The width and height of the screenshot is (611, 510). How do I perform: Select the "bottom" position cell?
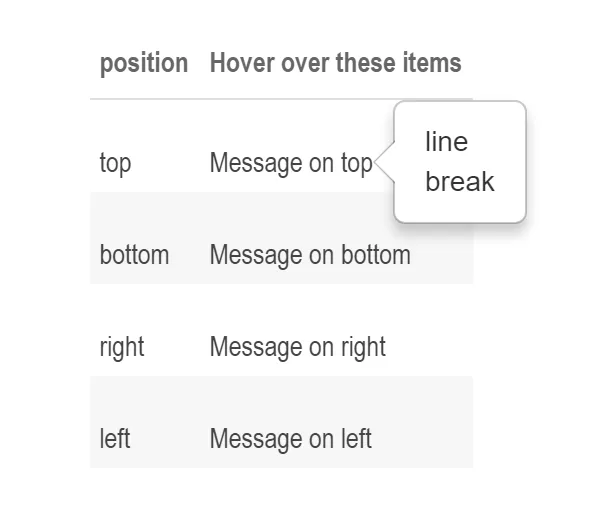134,255
